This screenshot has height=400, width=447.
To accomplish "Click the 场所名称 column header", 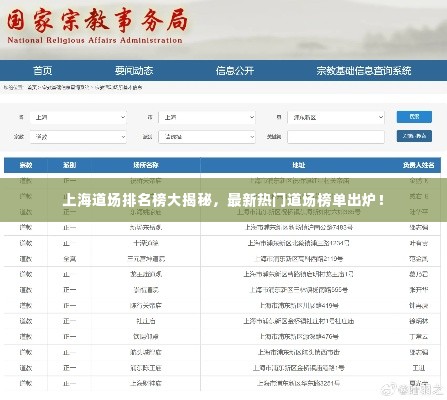I will 146,165.
